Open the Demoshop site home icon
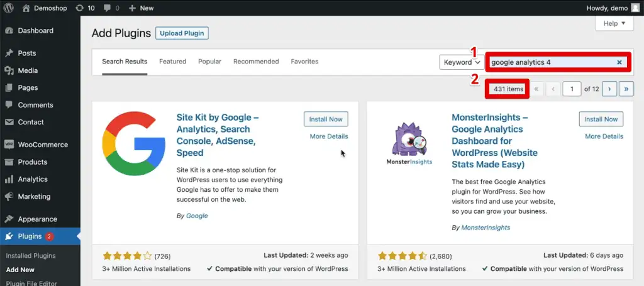644x286 pixels. click(26, 8)
